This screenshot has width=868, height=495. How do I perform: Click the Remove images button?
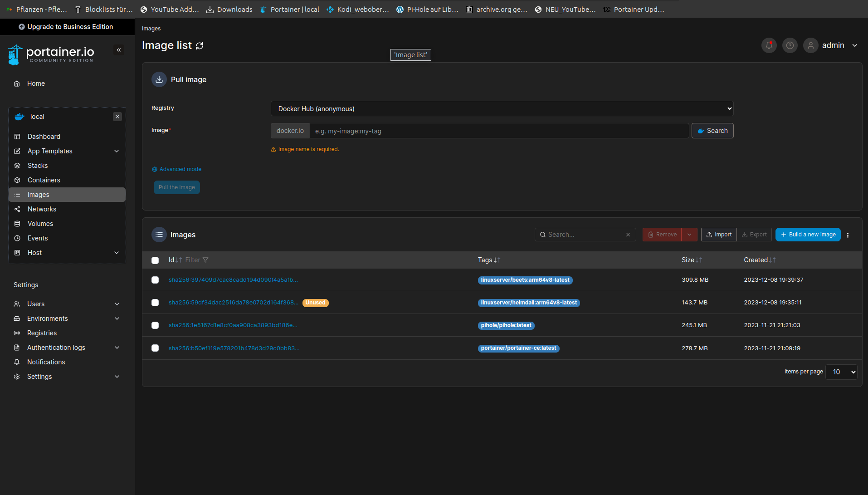tap(662, 235)
